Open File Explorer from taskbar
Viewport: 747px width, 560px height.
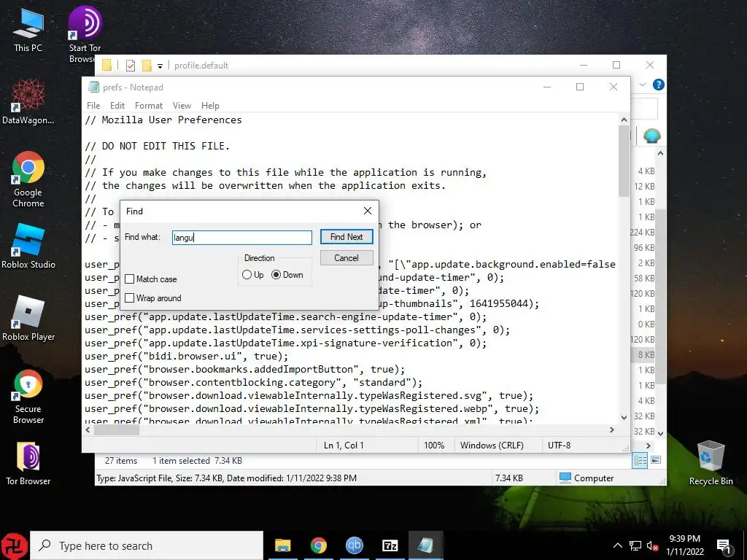[282, 545]
